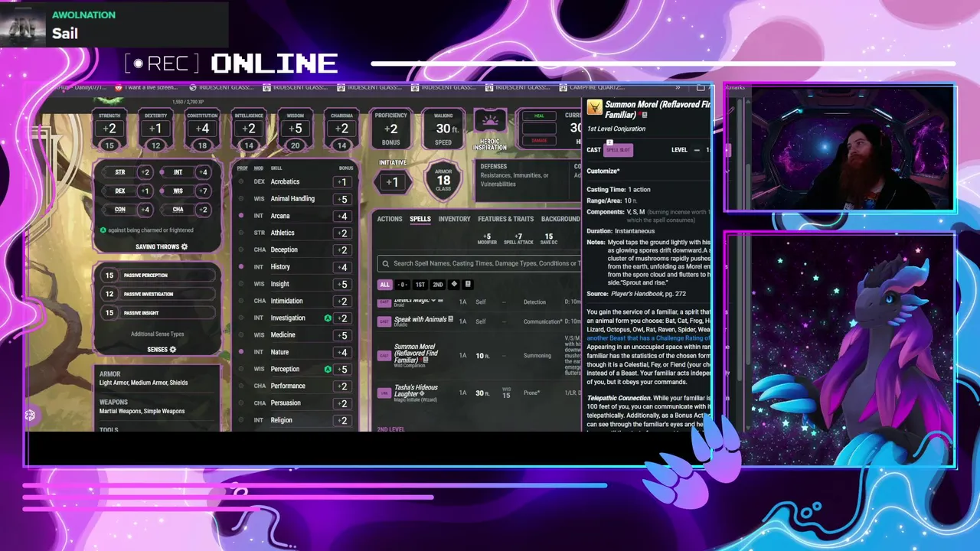Roll the Constitution +4 ability check
Image resolution: width=980 pixels, height=551 pixels.
pos(202,129)
